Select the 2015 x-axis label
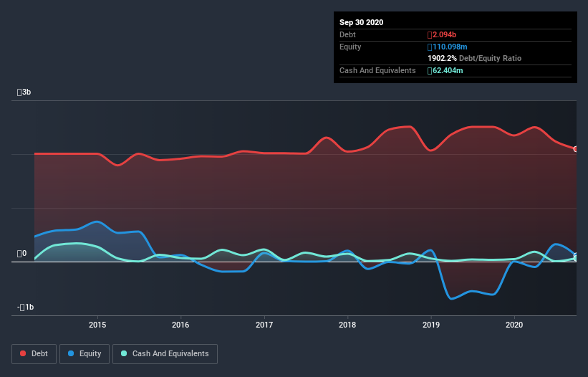 (x=97, y=325)
